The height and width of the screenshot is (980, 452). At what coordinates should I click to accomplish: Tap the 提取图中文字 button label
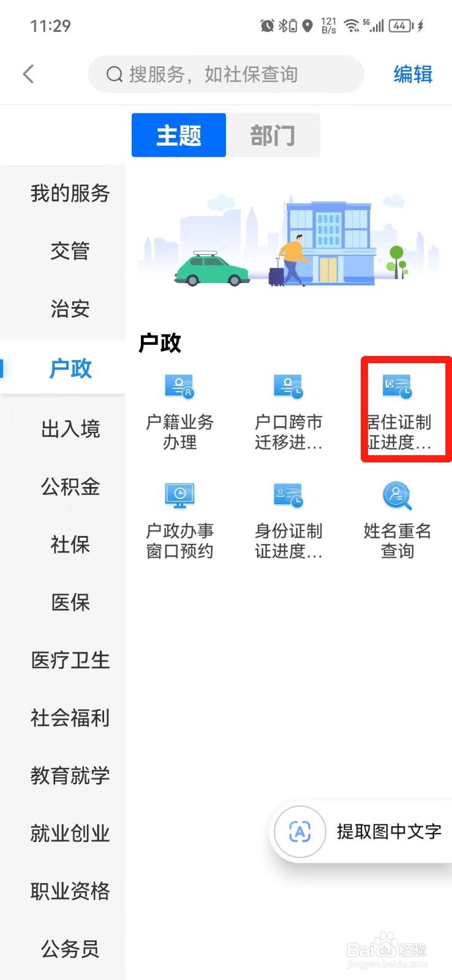click(389, 831)
